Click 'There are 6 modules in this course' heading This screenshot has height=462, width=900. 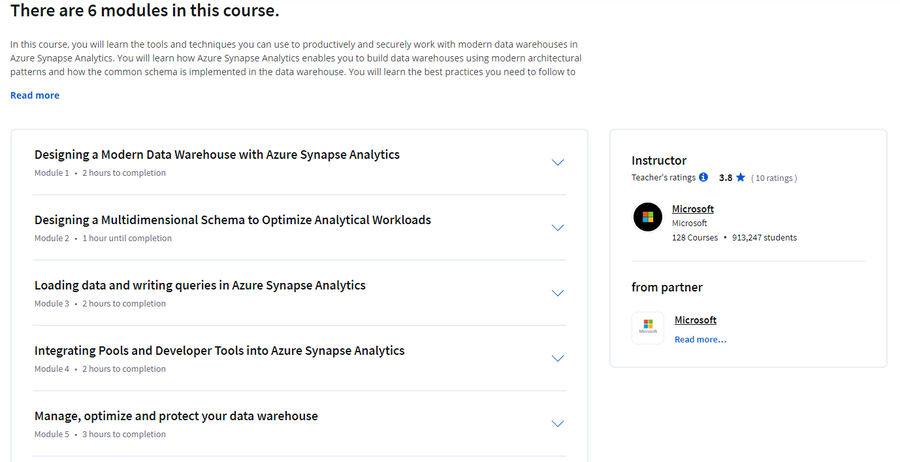pos(145,10)
